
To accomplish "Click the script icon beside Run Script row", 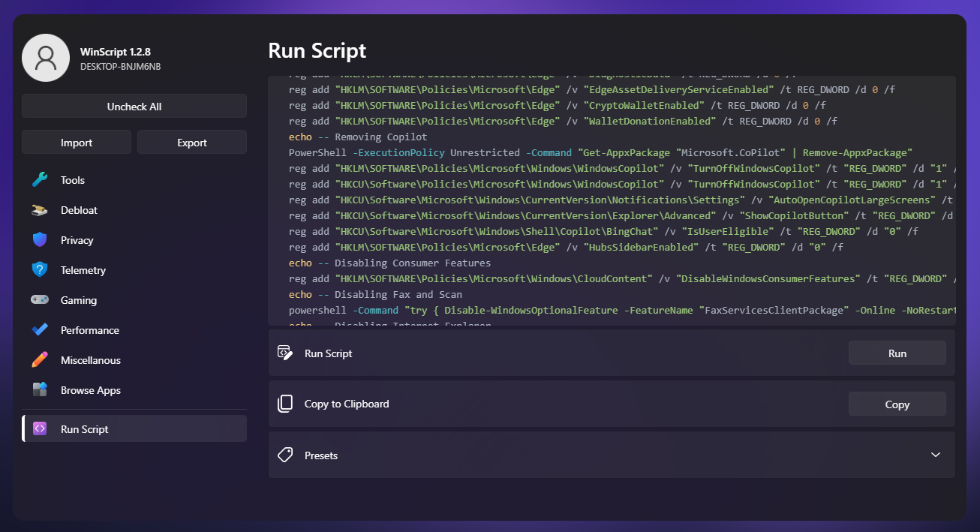I will [285, 353].
